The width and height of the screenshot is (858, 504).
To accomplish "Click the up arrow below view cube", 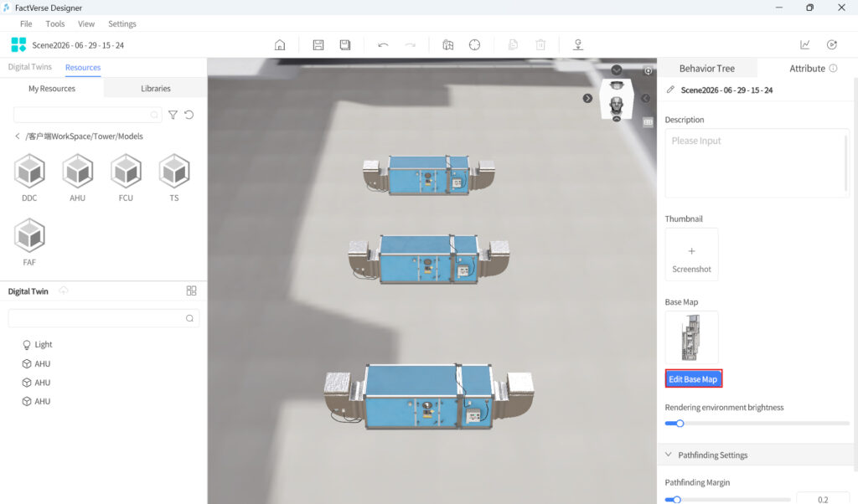I will click(x=617, y=119).
